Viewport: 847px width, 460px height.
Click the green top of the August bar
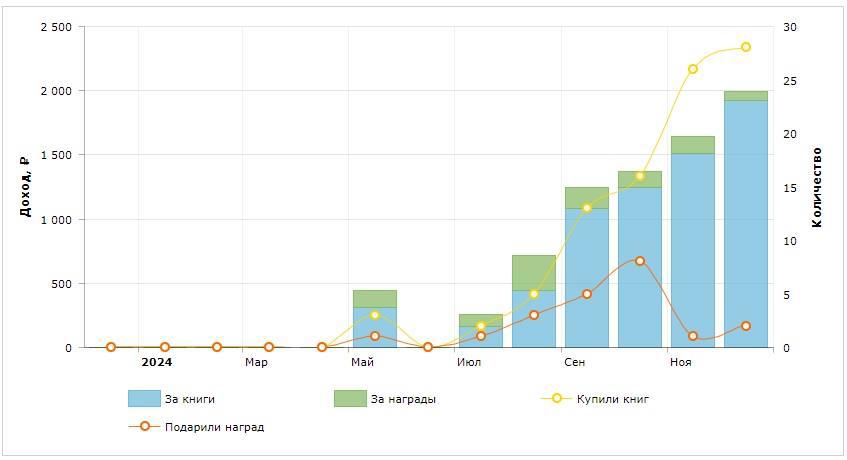[x=534, y=272]
